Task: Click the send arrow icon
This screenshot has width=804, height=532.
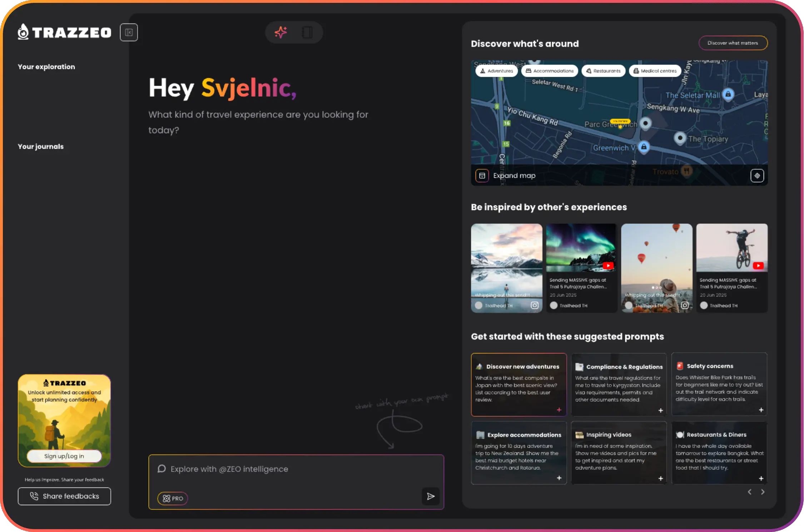Action: (x=431, y=496)
